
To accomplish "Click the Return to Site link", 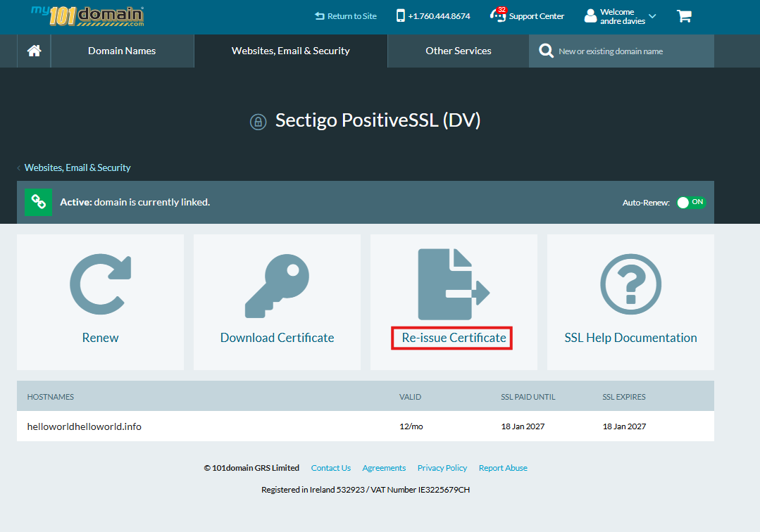I will click(x=346, y=16).
